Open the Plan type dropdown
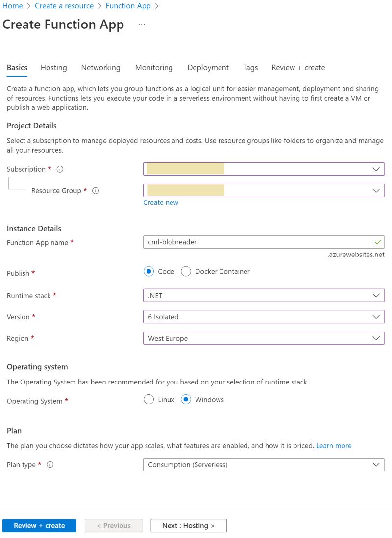 tap(376, 464)
